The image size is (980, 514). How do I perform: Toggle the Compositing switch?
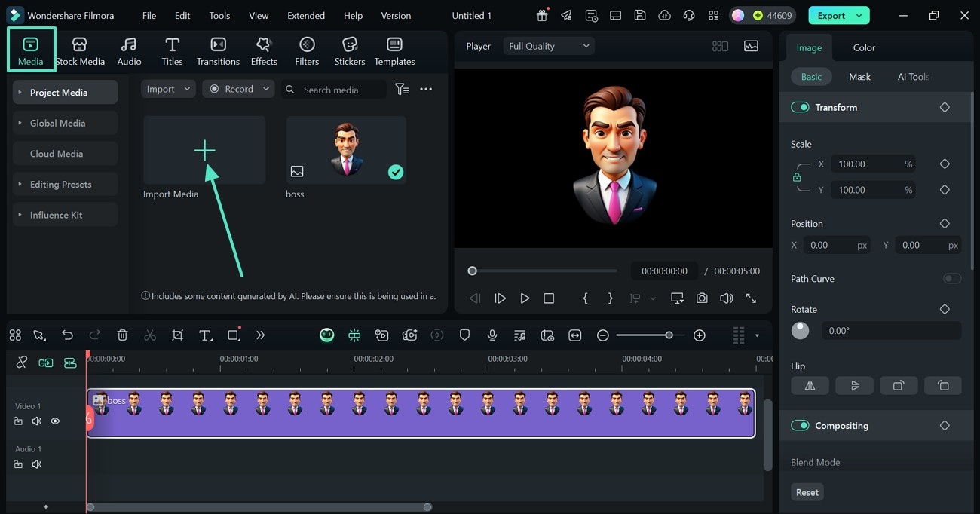(x=800, y=425)
